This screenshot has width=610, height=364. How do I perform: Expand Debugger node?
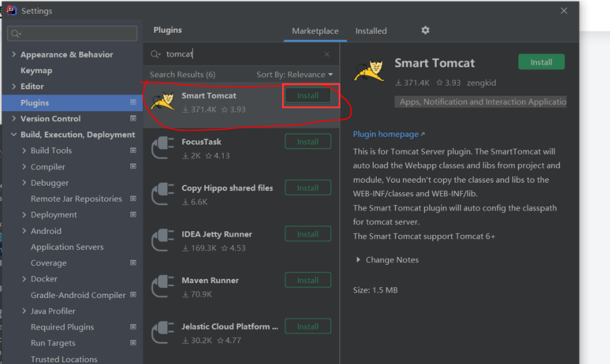pyautogui.click(x=24, y=183)
